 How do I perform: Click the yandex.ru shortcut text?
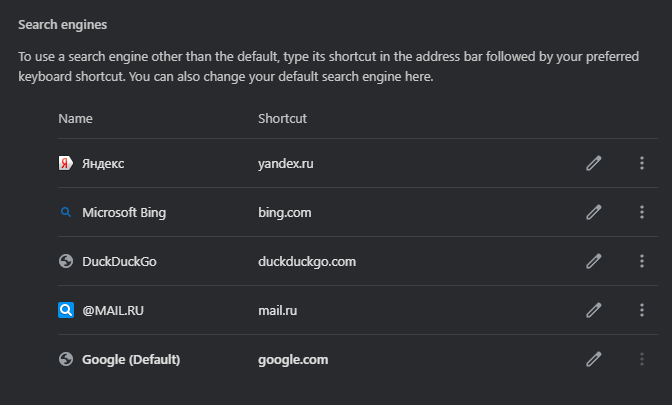pyautogui.click(x=286, y=163)
